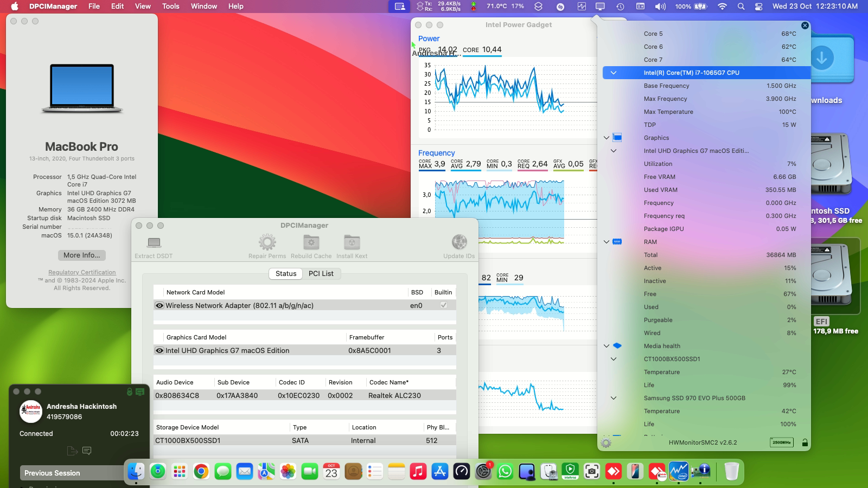
Task: Click the 2500MHz frequency control in HWMonitorSMC2
Action: point(780,442)
